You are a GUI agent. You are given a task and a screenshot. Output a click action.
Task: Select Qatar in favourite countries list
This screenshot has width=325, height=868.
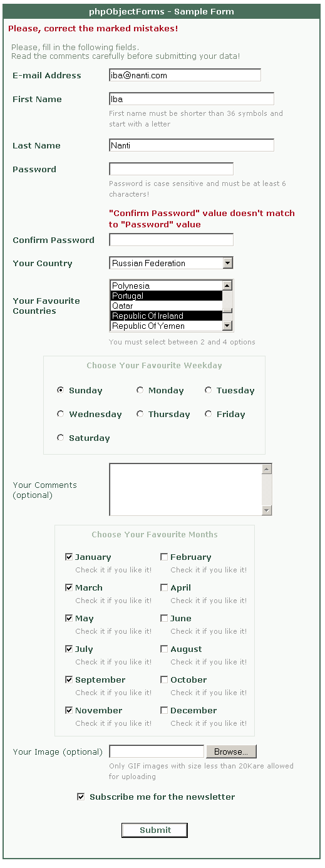click(166, 306)
